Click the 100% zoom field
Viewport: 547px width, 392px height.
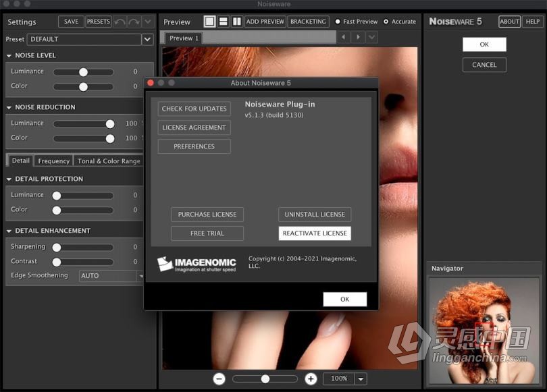(x=339, y=379)
